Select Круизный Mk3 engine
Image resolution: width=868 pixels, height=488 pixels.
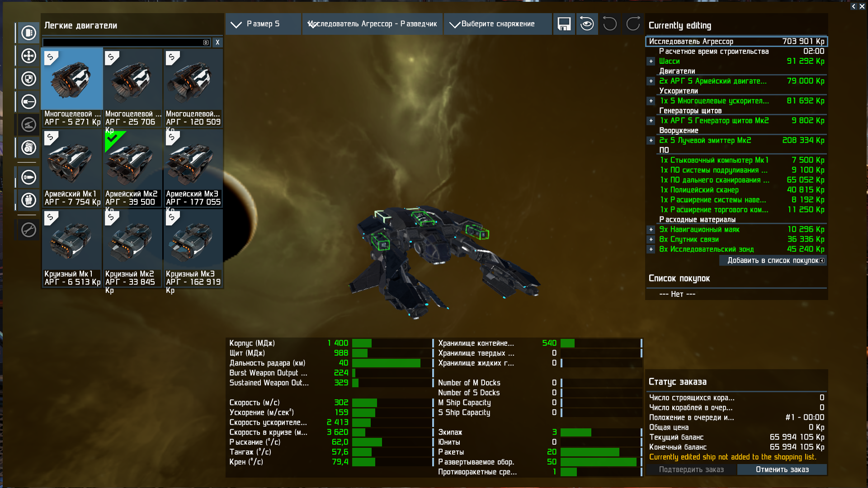tap(193, 248)
